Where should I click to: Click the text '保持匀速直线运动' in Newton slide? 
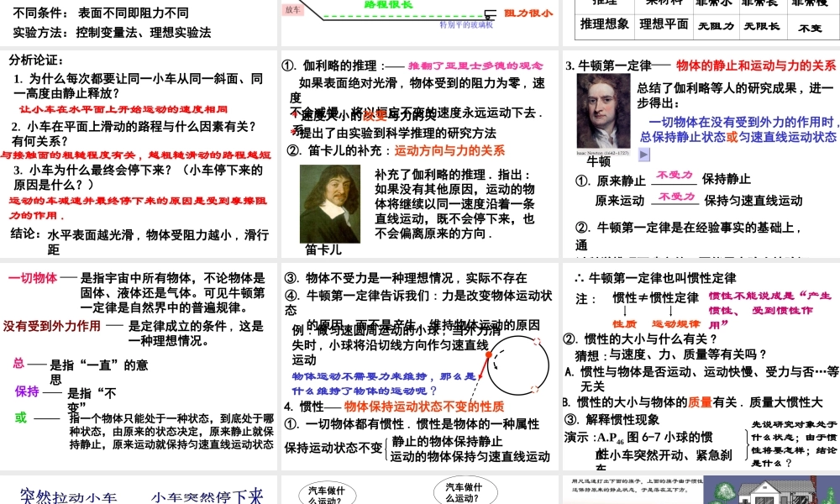coord(753,201)
